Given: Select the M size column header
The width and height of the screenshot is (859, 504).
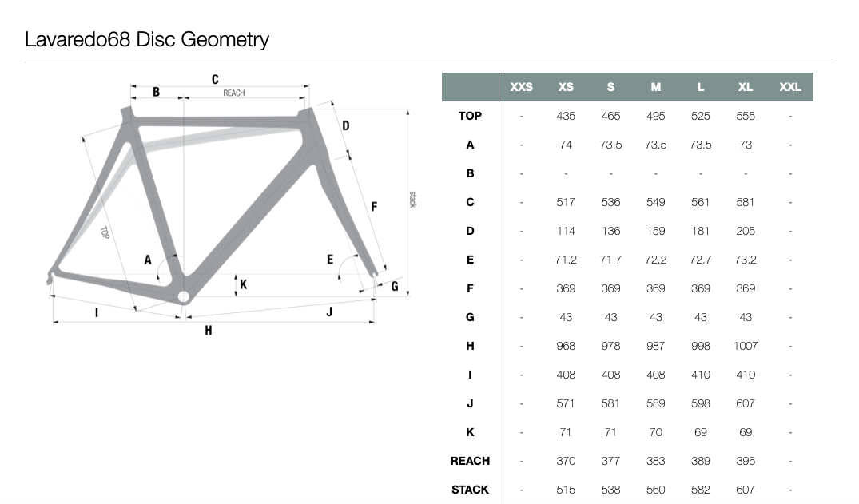Looking at the screenshot, I should [656, 87].
